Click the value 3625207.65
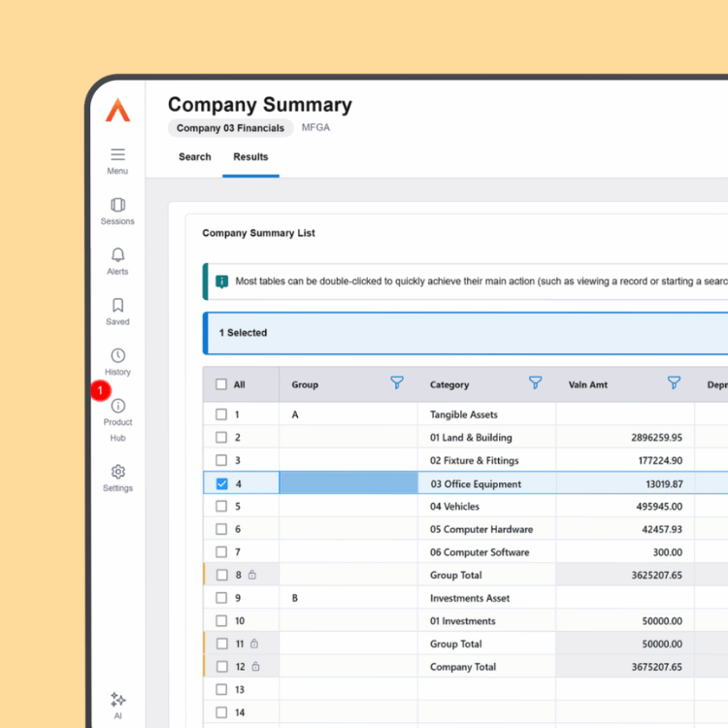Image resolution: width=728 pixels, height=728 pixels. point(656,576)
